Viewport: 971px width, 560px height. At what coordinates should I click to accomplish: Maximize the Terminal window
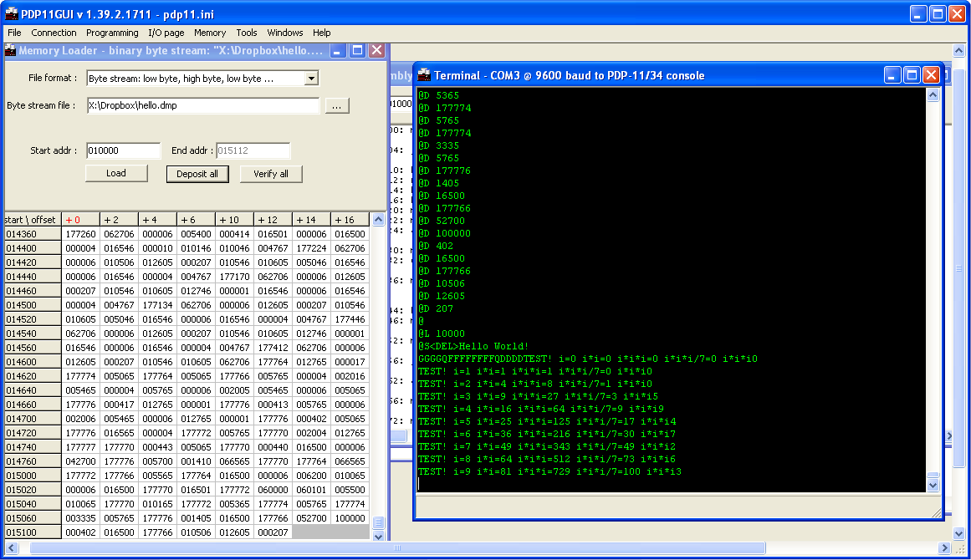coord(912,75)
